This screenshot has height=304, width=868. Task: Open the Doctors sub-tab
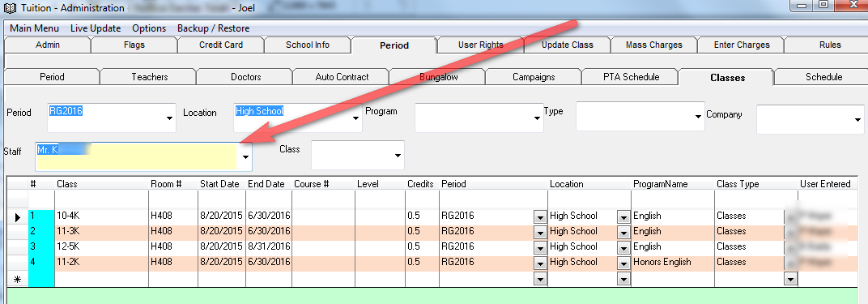point(246,77)
